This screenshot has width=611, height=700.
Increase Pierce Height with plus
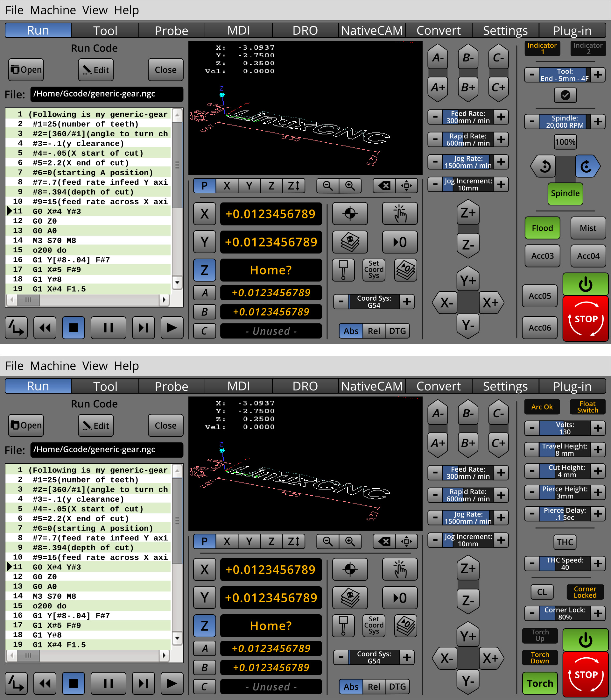[x=598, y=492]
